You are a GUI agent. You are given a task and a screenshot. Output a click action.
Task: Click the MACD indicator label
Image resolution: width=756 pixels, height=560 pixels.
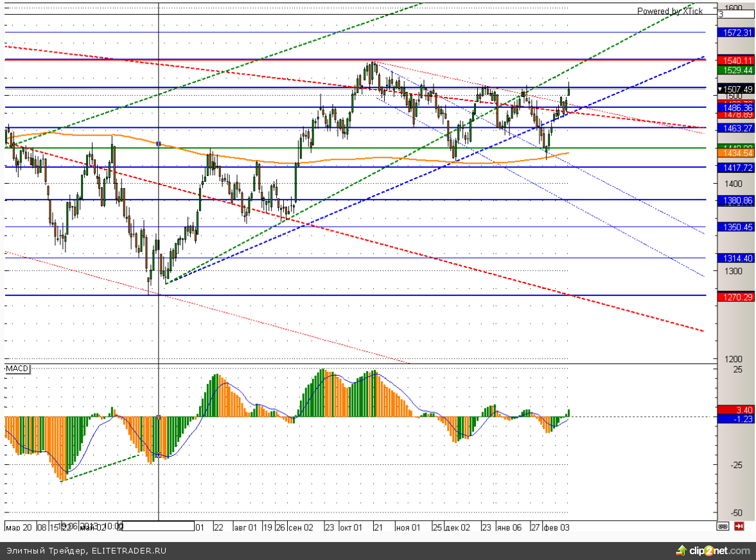point(17,369)
